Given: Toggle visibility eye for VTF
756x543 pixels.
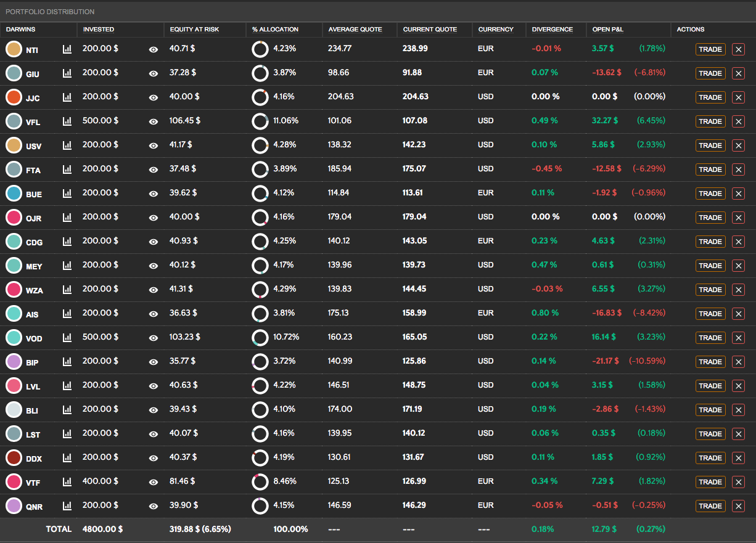Looking at the screenshot, I should (154, 482).
